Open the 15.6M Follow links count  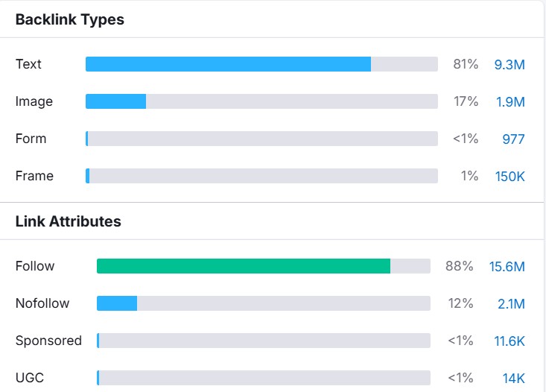click(507, 267)
